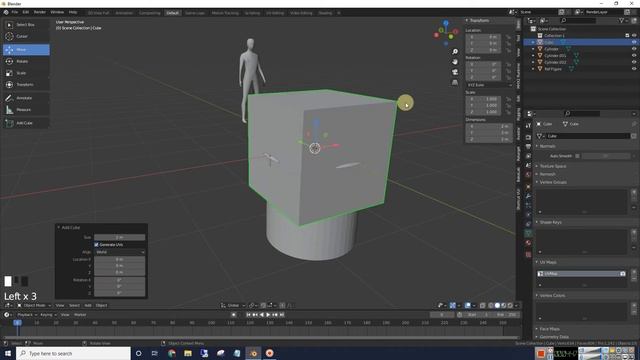Click the outliner filter funnel icon
The image size is (640, 360).
(x=621, y=20)
